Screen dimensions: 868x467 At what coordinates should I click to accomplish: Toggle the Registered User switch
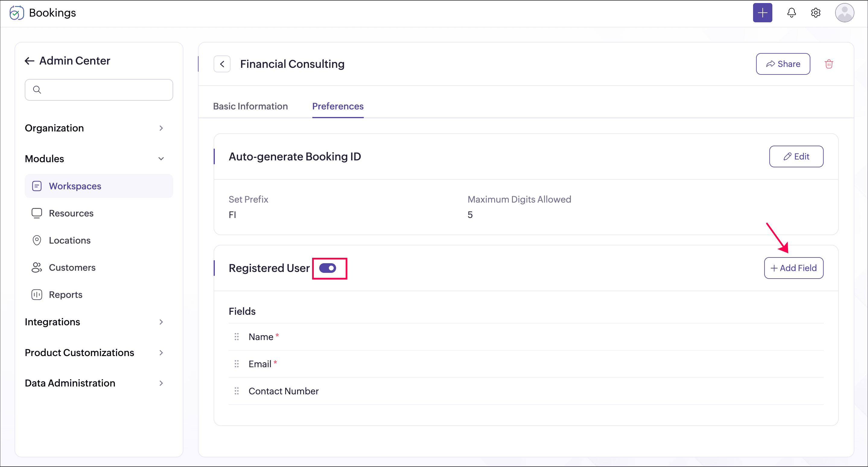(x=328, y=268)
